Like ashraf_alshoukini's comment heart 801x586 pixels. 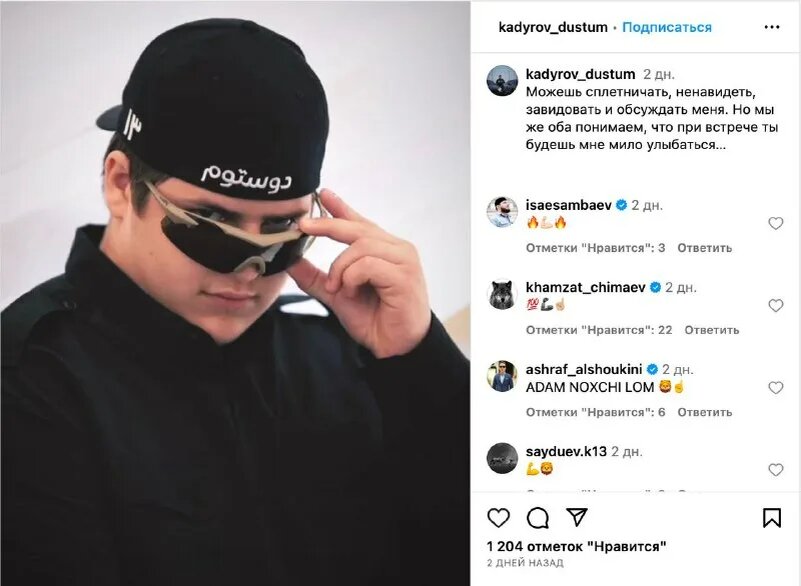pos(775,388)
